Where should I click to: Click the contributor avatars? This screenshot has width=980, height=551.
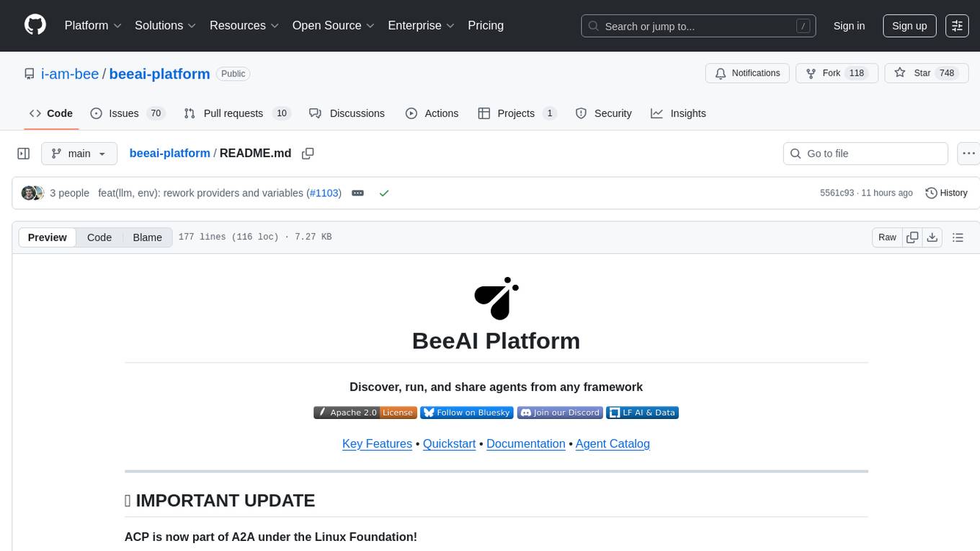coord(32,193)
